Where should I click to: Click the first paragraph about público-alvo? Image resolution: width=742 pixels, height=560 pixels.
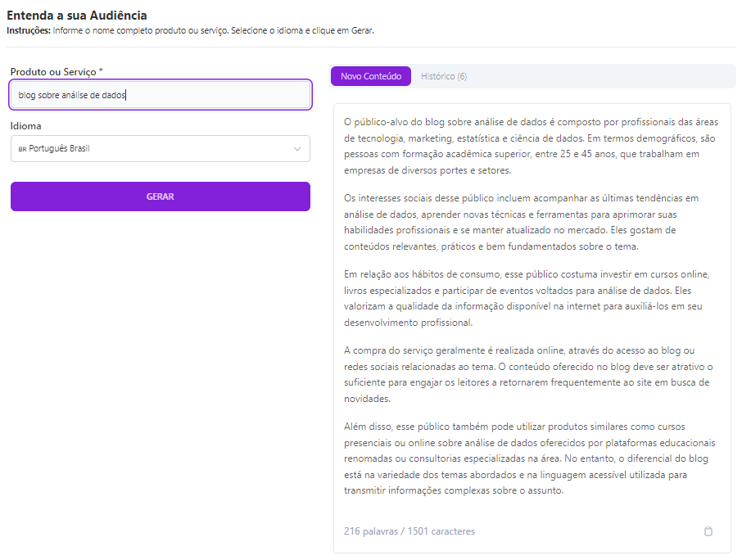[x=532, y=146]
